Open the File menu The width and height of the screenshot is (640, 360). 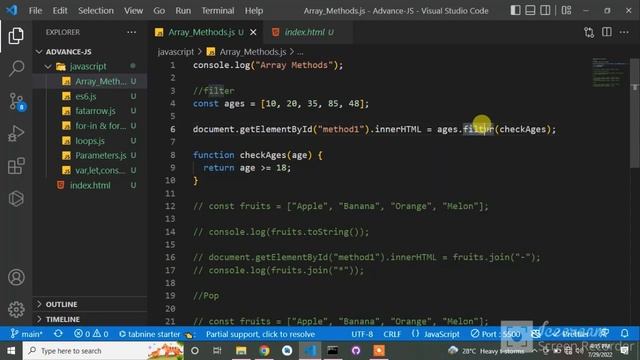click(35, 11)
